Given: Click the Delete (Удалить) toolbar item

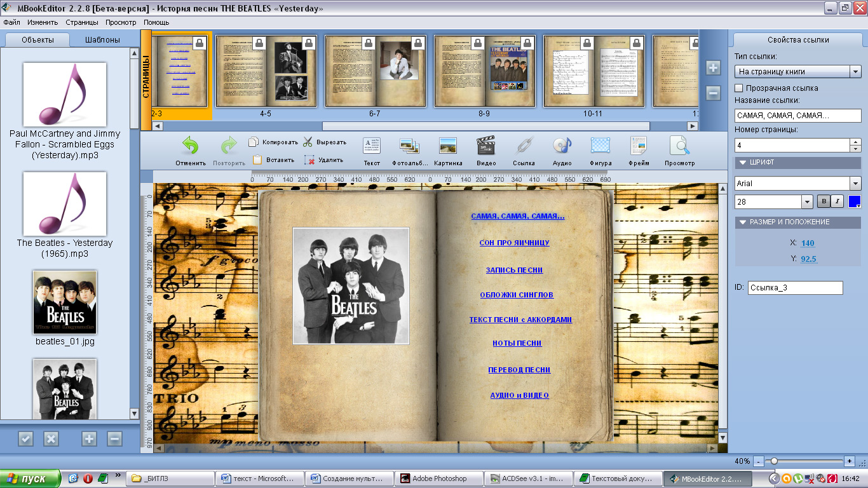Looking at the screenshot, I should tap(323, 160).
